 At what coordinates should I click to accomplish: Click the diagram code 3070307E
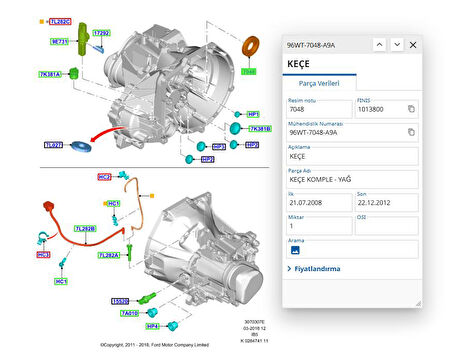click(254, 322)
